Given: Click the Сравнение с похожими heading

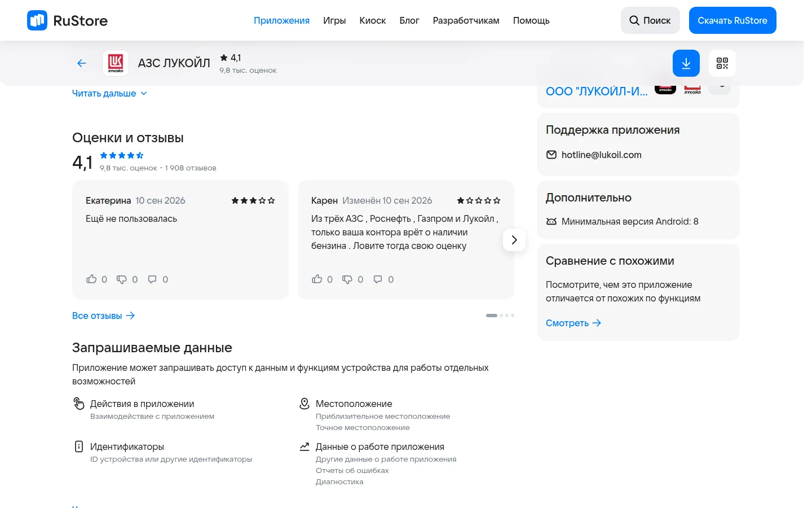Looking at the screenshot, I should tap(610, 261).
